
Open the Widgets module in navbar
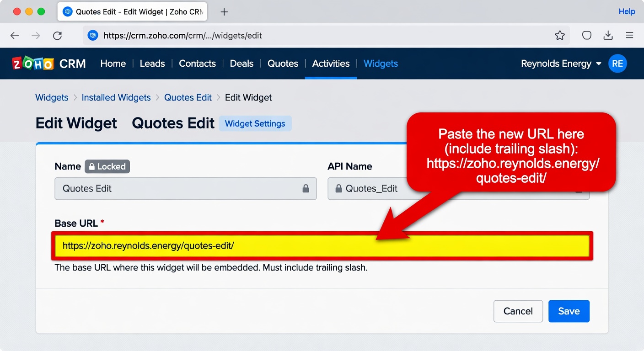pyautogui.click(x=381, y=64)
